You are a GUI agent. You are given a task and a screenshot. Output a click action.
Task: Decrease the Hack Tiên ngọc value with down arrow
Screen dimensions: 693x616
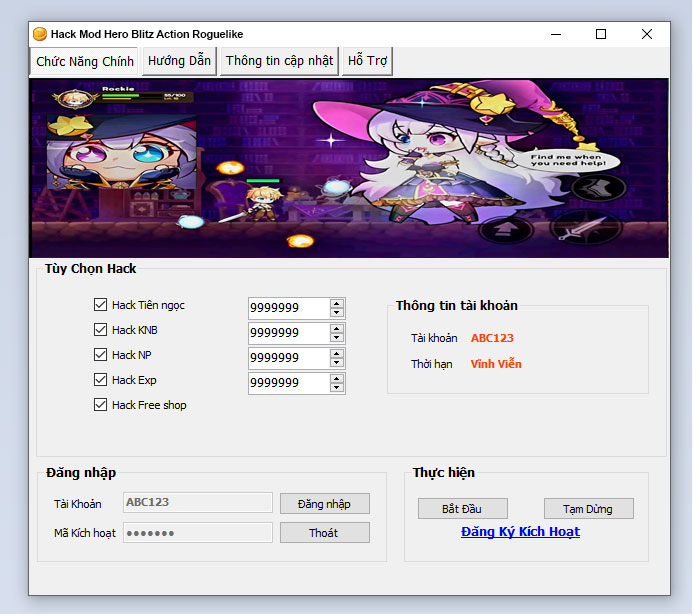337,312
